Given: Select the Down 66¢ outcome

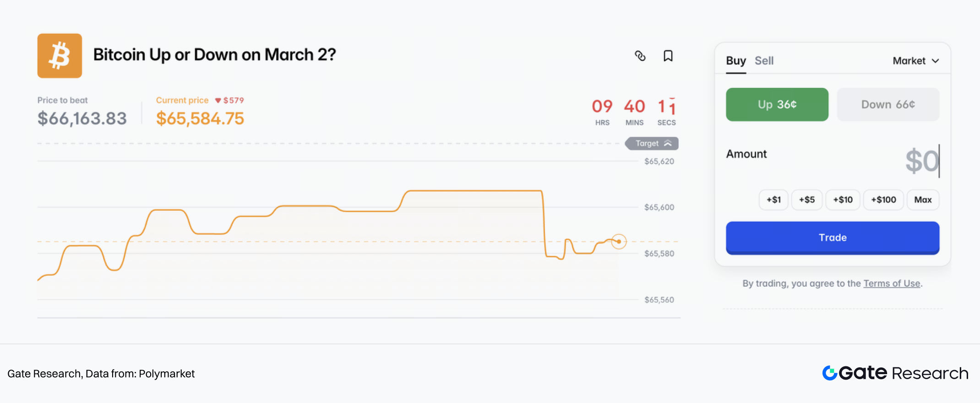Looking at the screenshot, I should click(887, 104).
